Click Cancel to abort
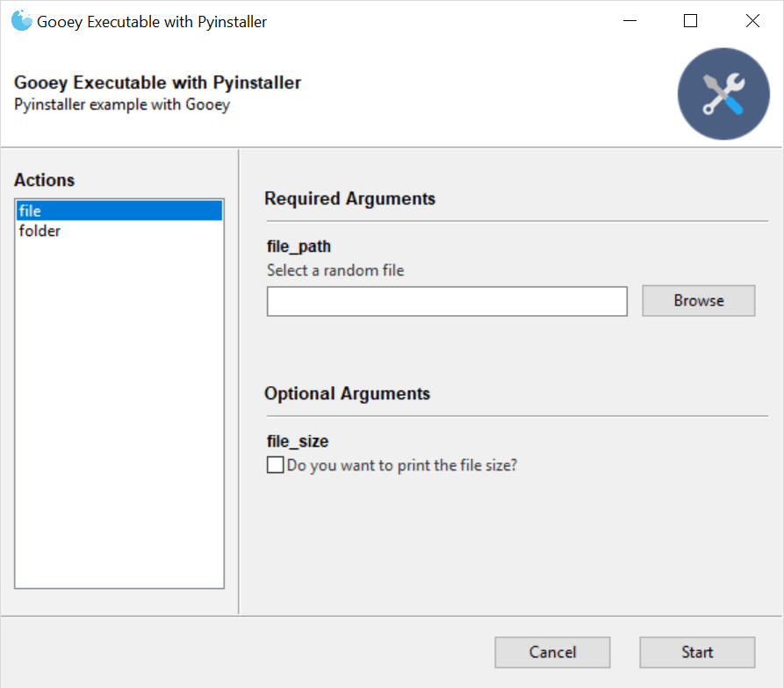 552,652
